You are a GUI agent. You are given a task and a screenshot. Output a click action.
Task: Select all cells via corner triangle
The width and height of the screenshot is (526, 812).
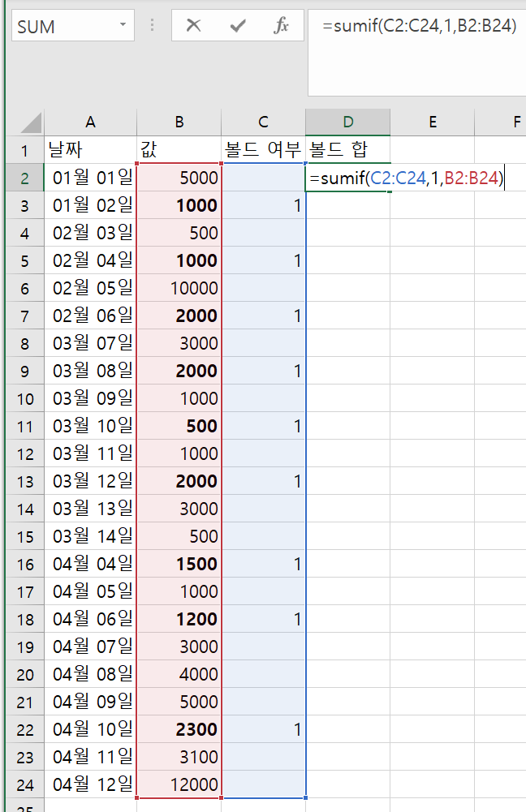pos(31,123)
